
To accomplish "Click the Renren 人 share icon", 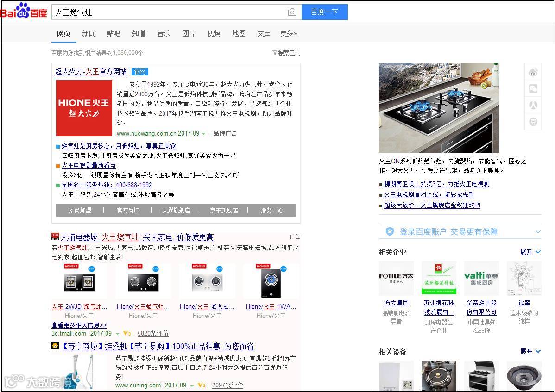I will coord(533,105).
